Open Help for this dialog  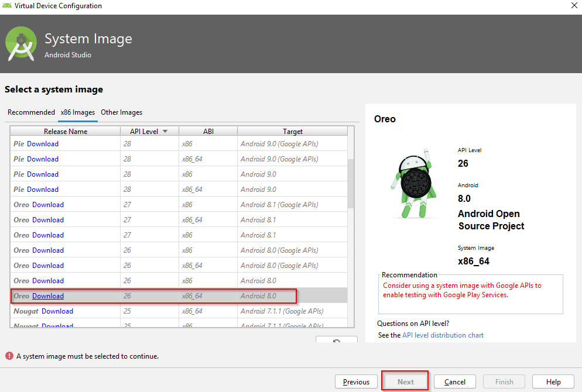coord(553,381)
